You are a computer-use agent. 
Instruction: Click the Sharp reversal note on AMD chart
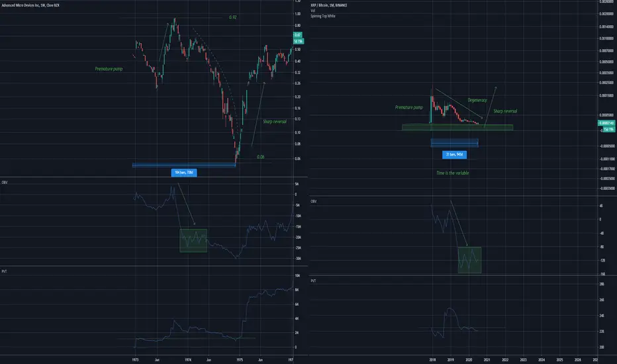point(275,122)
